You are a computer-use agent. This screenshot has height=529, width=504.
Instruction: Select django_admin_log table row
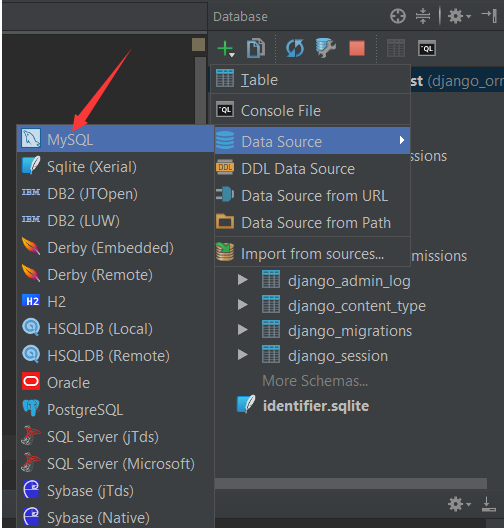tap(349, 281)
